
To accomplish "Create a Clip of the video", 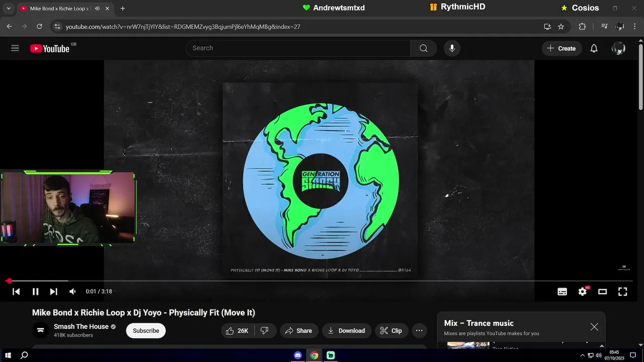I will coord(391,331).
